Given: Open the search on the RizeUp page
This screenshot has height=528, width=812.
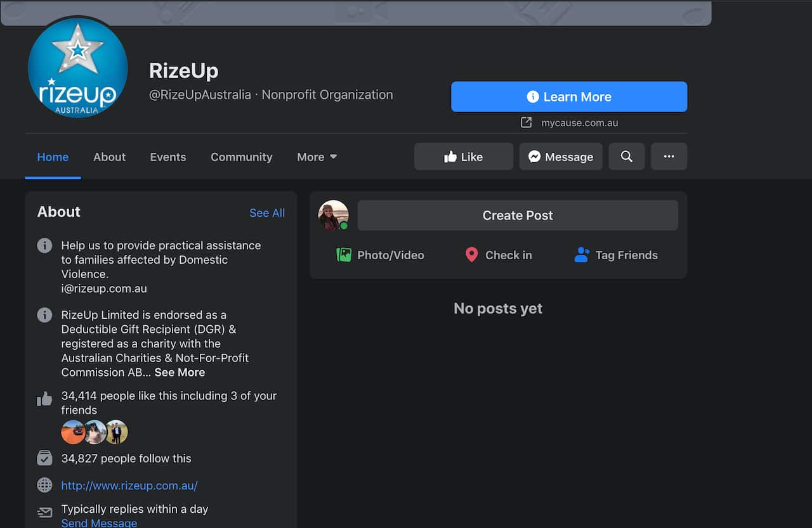Looking at the screenshot, I should [627, 157].
